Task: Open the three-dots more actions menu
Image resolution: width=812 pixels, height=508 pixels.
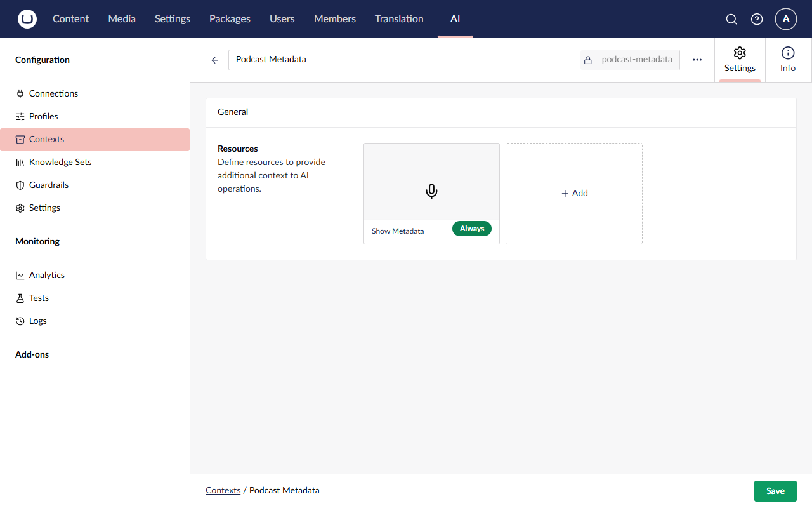Action: (x=697, y=60)
